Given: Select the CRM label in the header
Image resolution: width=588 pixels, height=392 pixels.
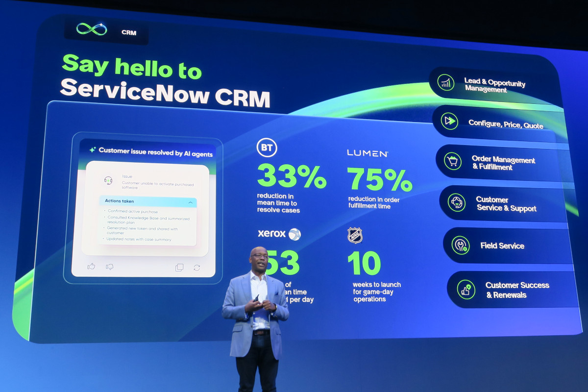Looking at the screenshot, I should point(129,33).
